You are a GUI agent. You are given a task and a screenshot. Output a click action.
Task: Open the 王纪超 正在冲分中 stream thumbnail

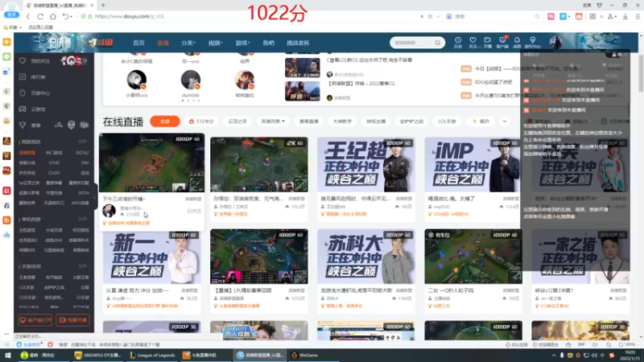pos(366,165)
